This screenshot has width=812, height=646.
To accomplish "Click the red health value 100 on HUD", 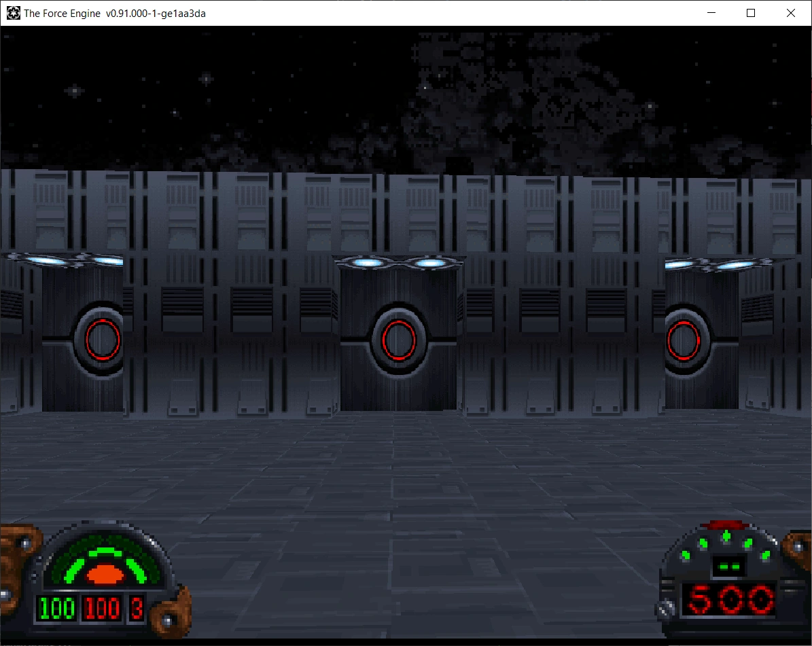I will [101, 608].
